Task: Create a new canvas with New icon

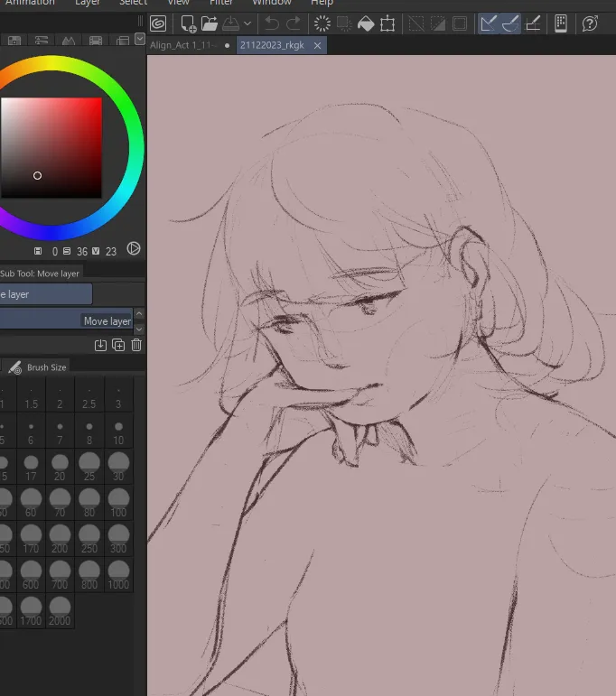Action: pyautogui.click(x=188, y=23)
